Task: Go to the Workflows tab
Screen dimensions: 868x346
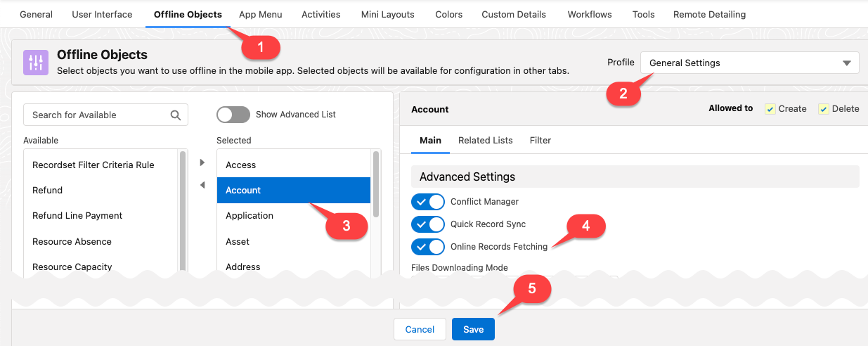Action: 590,14
